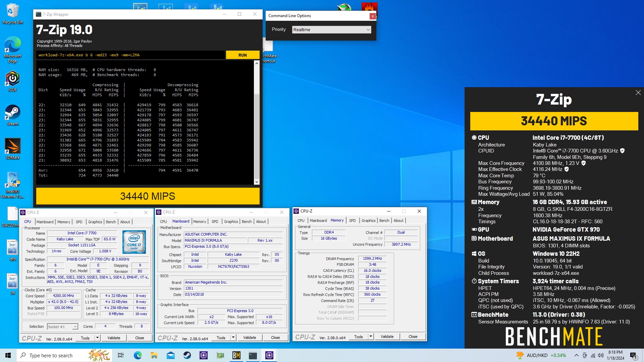644x362 pixels.
Task: Open Graphics tab in ASUSTeK Mainboard CPU-Z window
Action: [x=231, y=222]
